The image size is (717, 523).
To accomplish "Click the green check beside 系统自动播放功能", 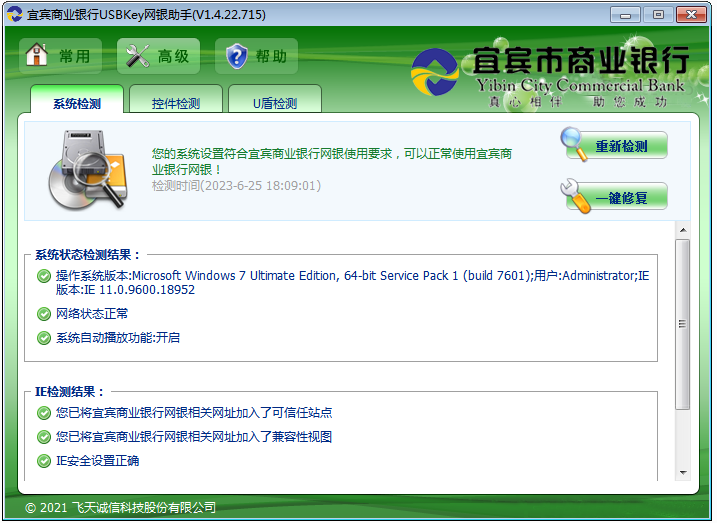I will 43,338.
